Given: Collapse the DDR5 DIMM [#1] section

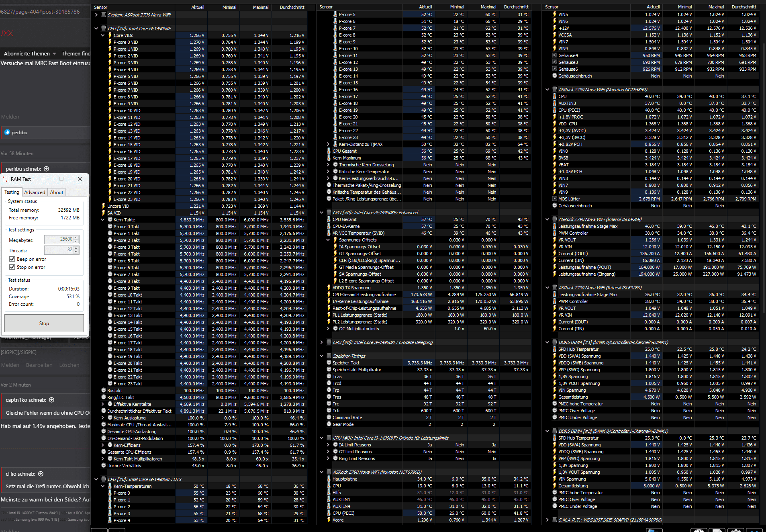Looking at the screenshot, I should [547, 342].
